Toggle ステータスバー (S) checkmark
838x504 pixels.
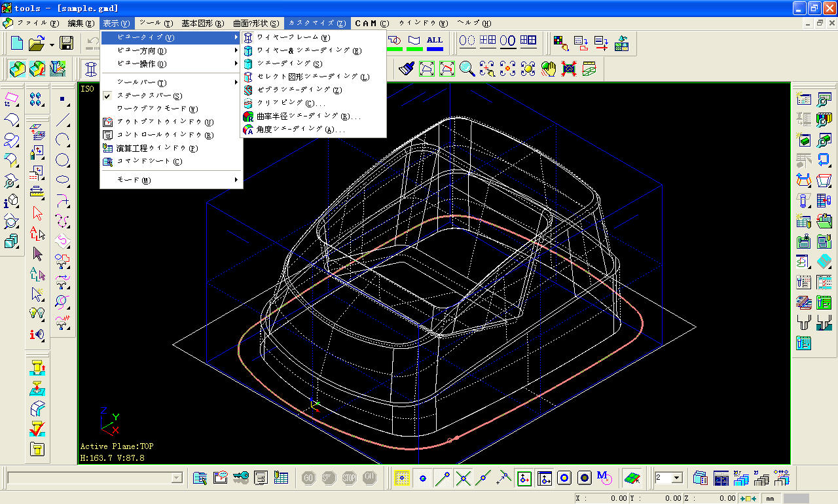[172, 96]
